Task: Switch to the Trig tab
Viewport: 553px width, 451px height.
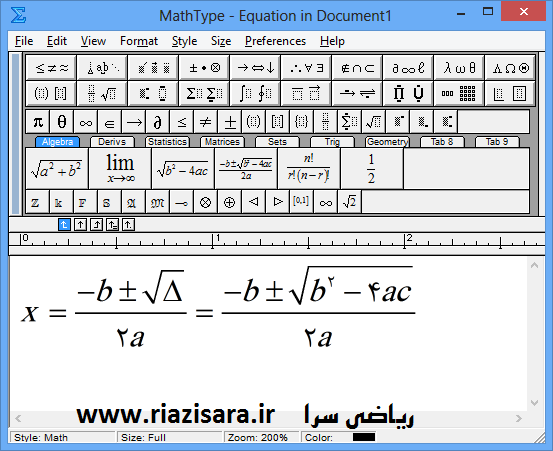Action: coord(332,142)
